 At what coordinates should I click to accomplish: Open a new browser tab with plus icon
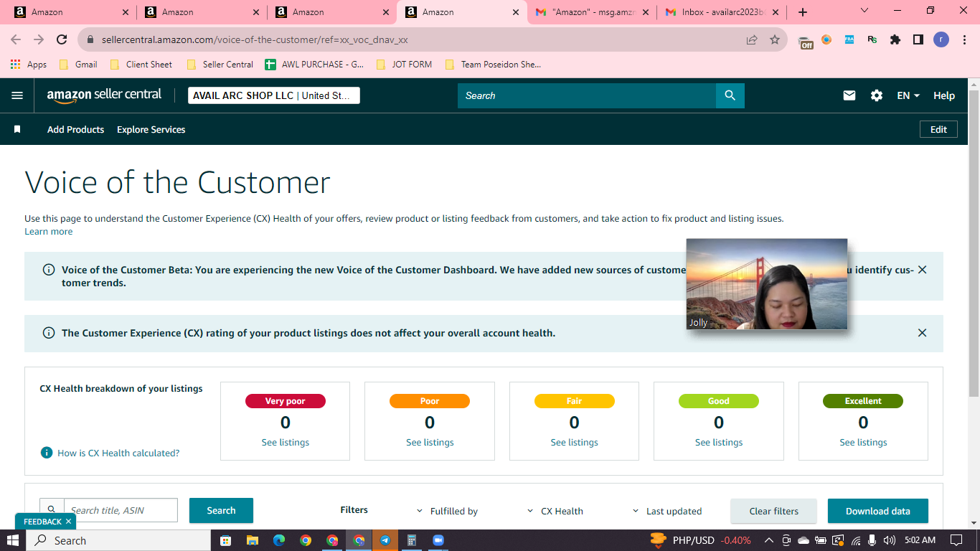(803, 12)
